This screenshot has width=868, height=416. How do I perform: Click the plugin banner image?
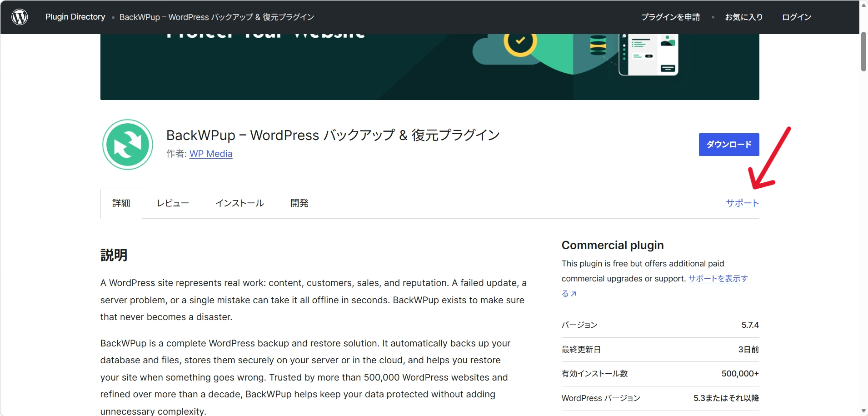(430, 67)
